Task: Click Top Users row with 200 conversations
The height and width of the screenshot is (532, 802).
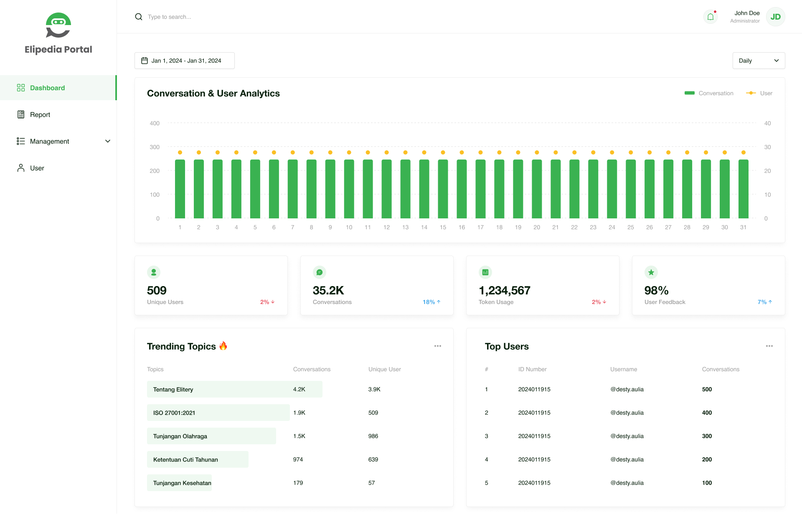Action: 626,459
